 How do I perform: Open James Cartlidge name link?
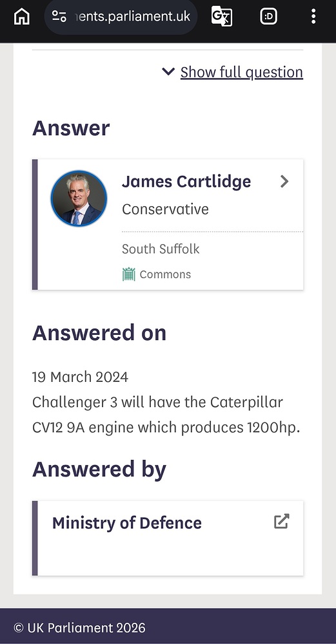186,181
